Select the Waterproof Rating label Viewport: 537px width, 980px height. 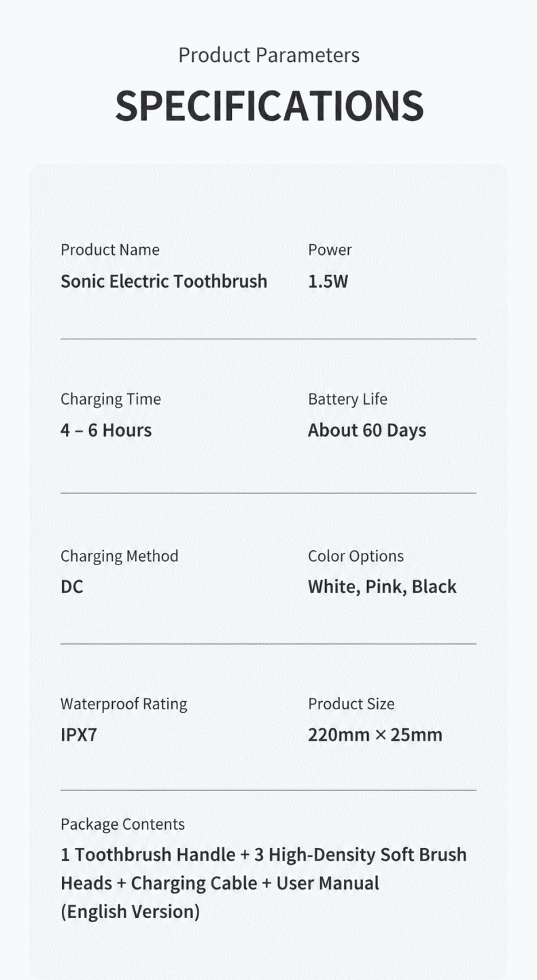pyautogui.click(x=124, y=704)
